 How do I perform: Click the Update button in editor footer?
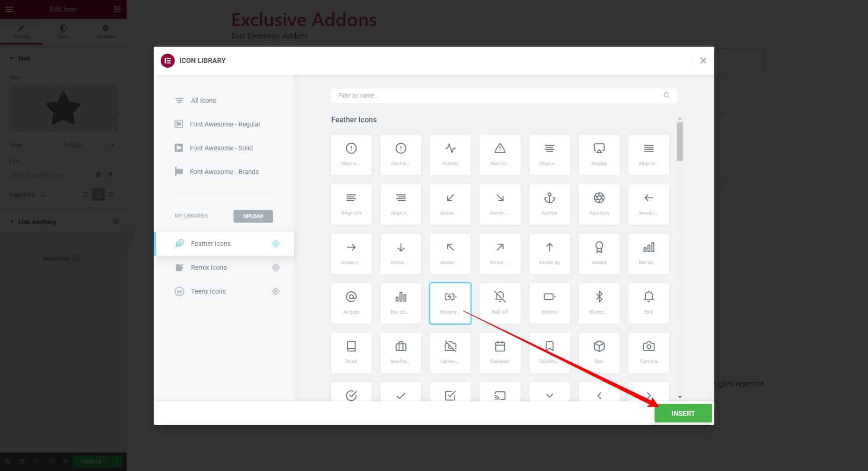pos(92,462)
